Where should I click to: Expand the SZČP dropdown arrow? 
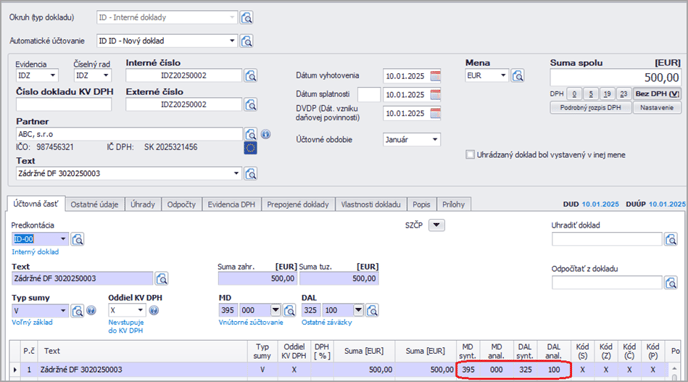[x=436, y=225]
